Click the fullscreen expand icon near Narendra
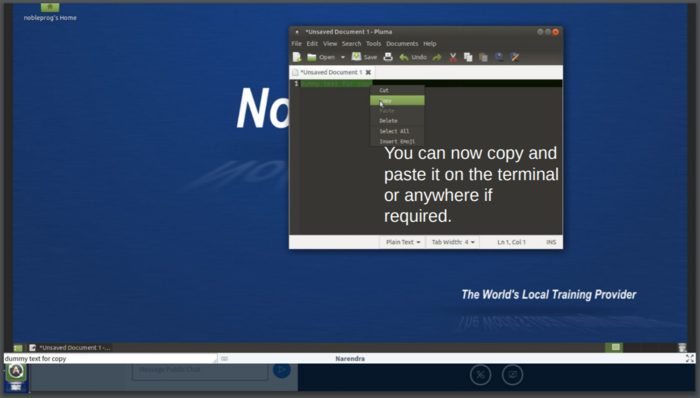 (x=690, y=358)
